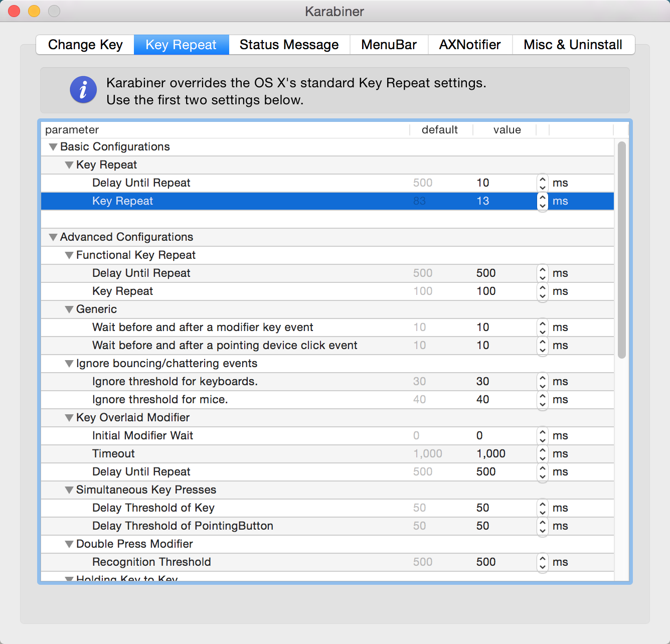Collapse the Key Overlaid Modifier group
The image size is (670, 644).
(69, 418)
